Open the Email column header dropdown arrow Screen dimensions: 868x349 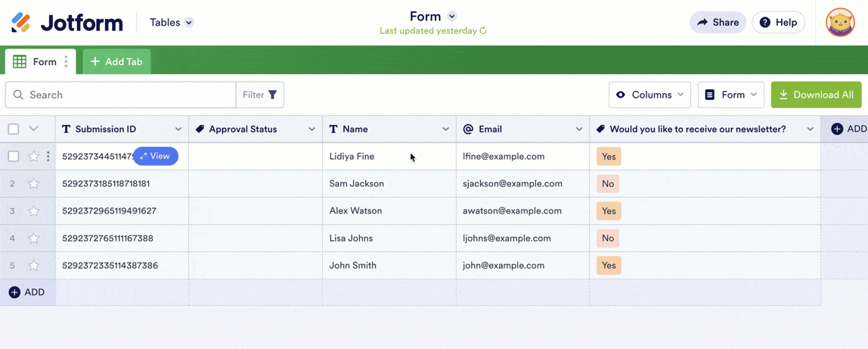[x=579, y=129]
